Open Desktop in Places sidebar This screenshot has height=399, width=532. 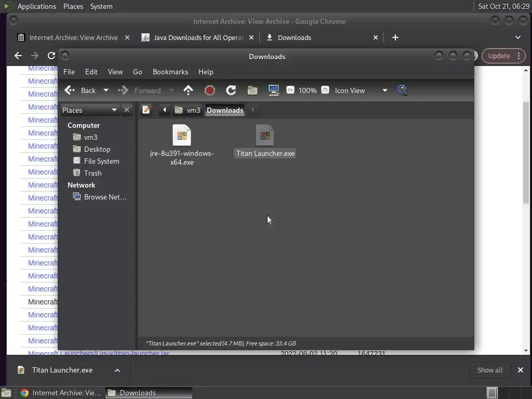(97, 149)
